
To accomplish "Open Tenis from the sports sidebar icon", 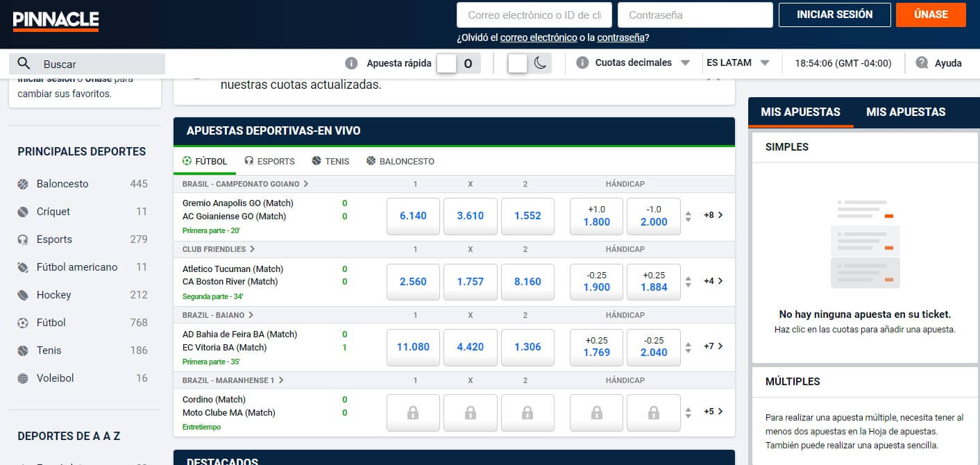I will [x=24, y=350].
